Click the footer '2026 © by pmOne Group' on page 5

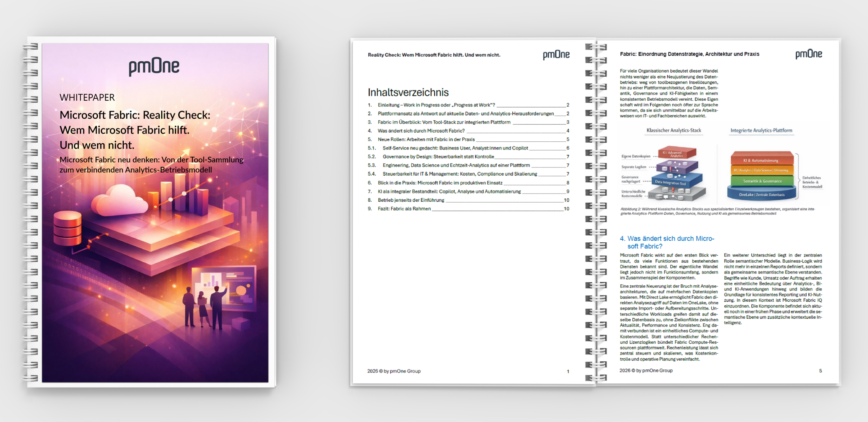[646, 370]
